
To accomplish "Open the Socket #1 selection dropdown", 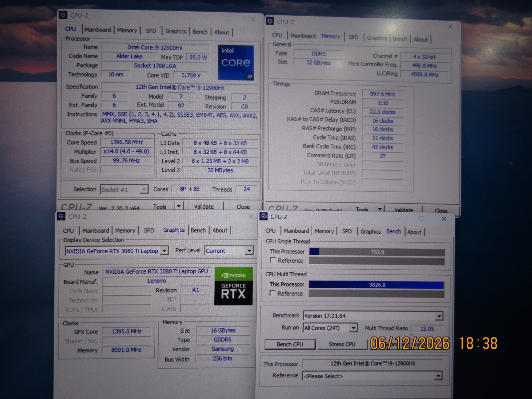I will pyautogui.click(x=124, y=189).
